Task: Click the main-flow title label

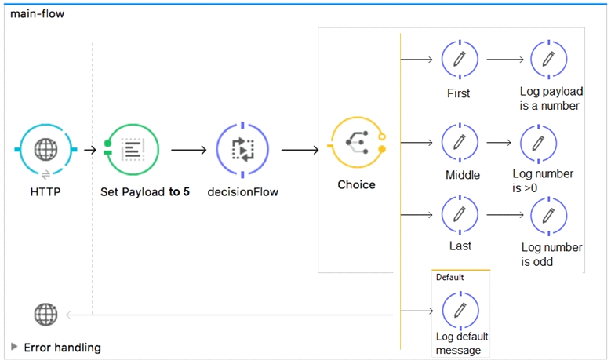Action: point(38,13)
